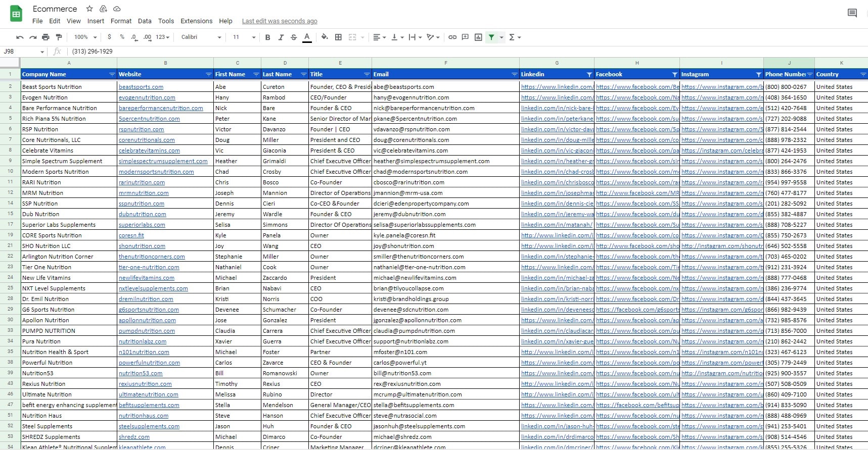Select the Paint format tool
Screen dimensions: 868x450
point(59,37)
